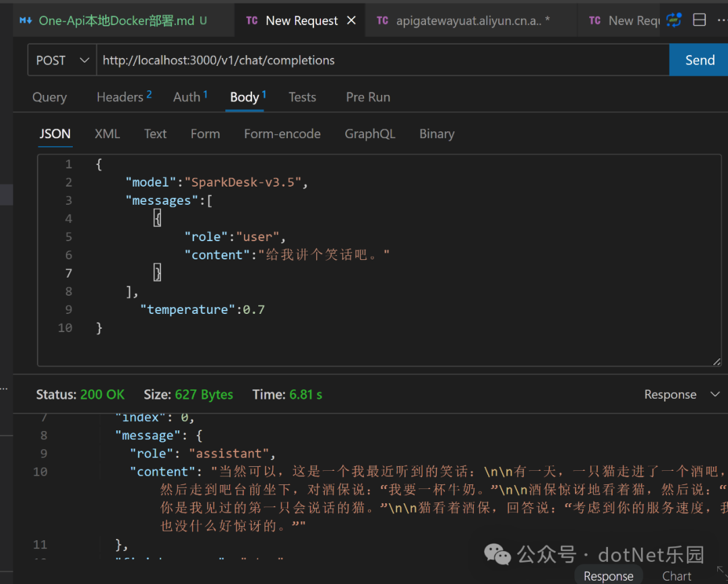
Task: Click the "messages" key in the body
Action: pos(162,200)
